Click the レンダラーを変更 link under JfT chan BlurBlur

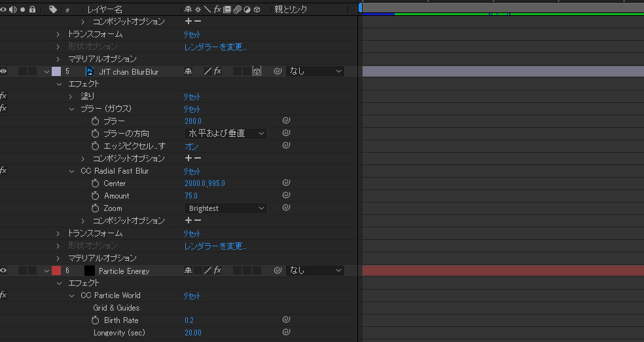215,246
